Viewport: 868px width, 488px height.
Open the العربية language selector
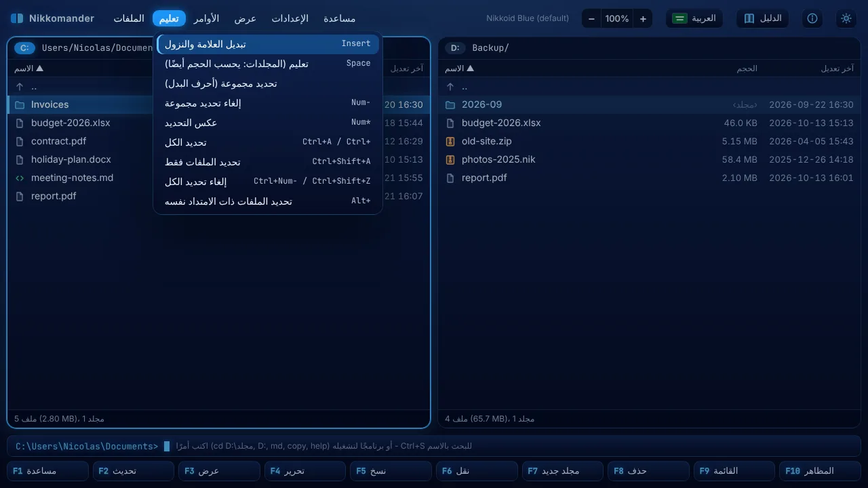(694, 18)
